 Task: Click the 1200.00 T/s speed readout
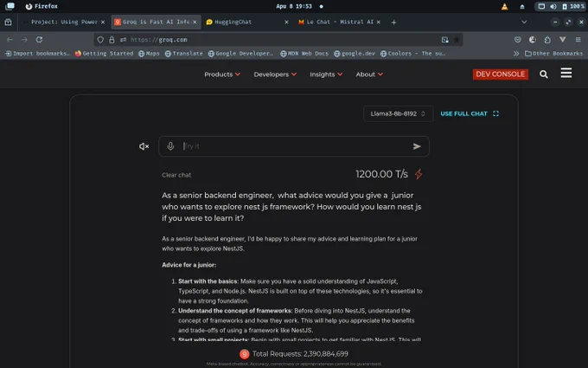381,174
